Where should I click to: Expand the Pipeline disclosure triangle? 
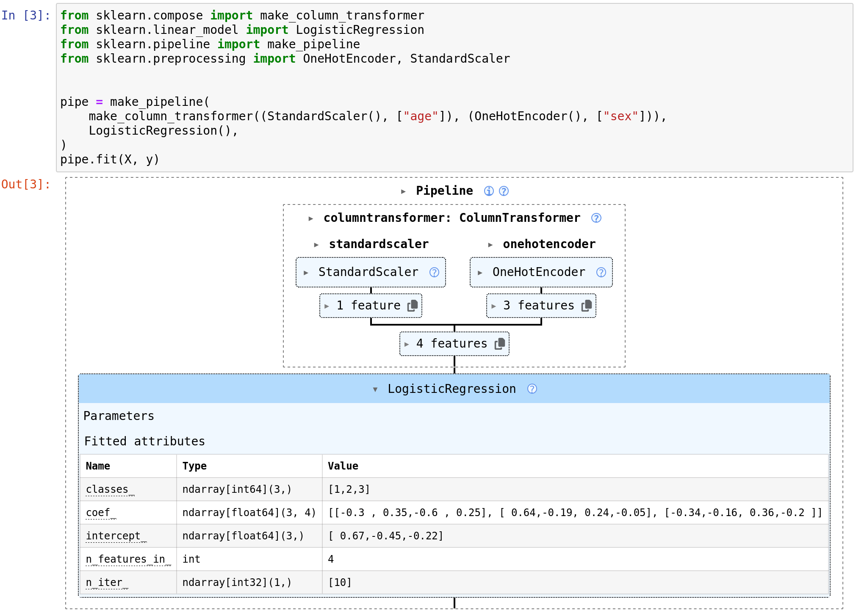click(403, 191)
